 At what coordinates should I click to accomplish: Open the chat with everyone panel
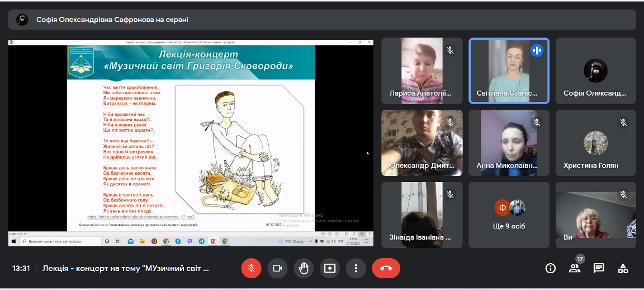pos(599,268)
